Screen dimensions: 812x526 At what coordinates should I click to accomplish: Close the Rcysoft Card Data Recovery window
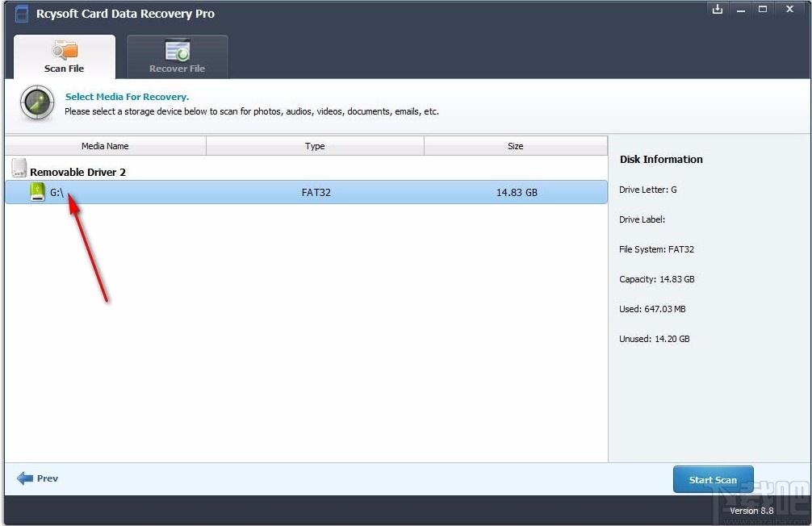click(x=789, y=9)
